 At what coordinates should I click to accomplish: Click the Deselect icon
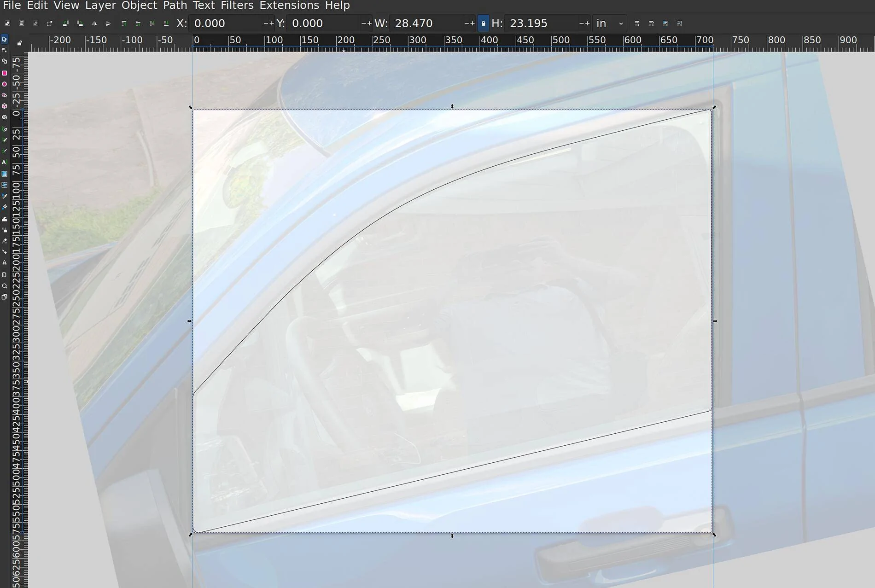(x=35, y=23)
